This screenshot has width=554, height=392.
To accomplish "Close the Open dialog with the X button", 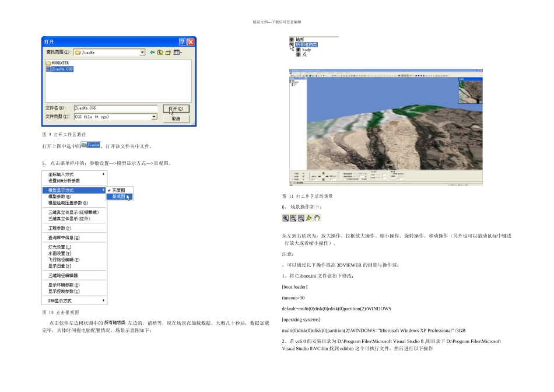I will point(191,42).
